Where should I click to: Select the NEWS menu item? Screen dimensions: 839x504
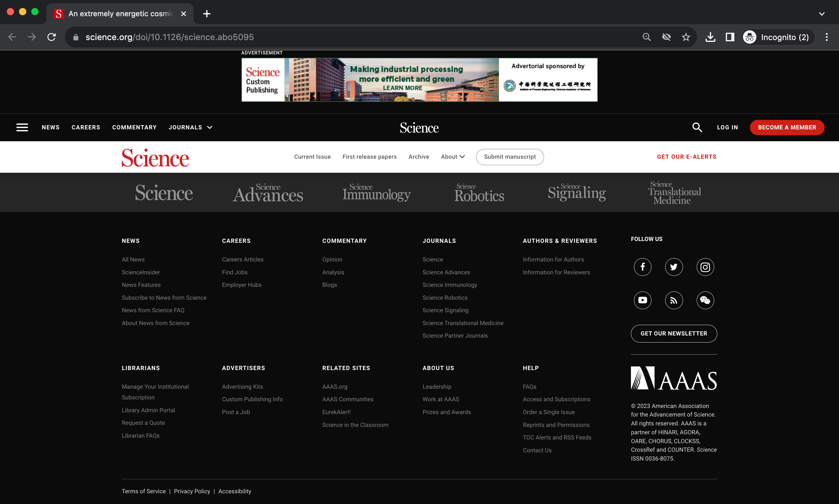click(x=50, y=127)
